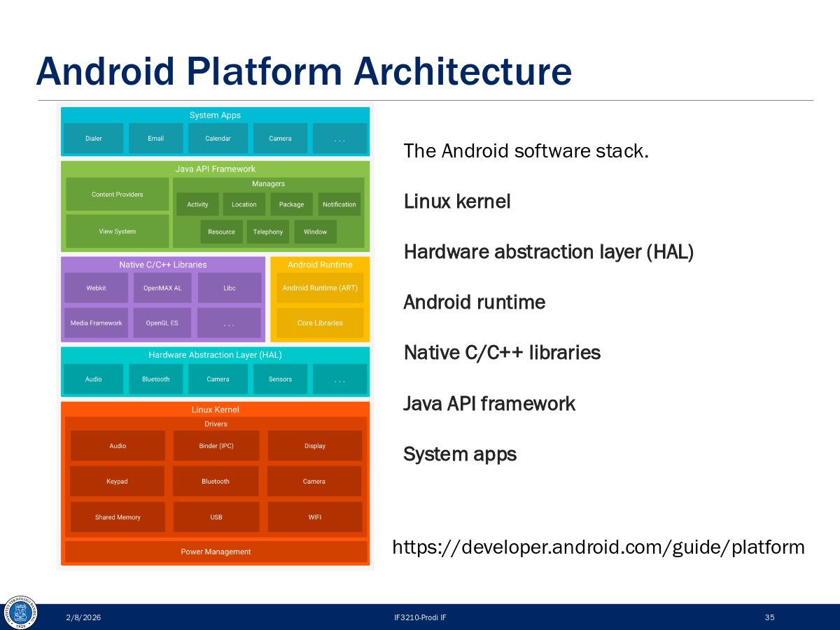The image size is (840, 630).
Task: Click the Android Runtime (ART) block
Action: click(320, 287)
